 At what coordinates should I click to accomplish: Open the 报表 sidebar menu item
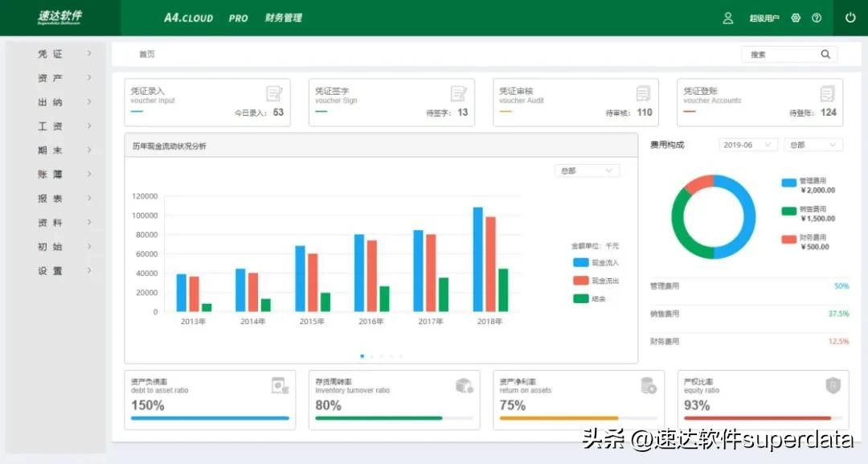coord(64,199)
